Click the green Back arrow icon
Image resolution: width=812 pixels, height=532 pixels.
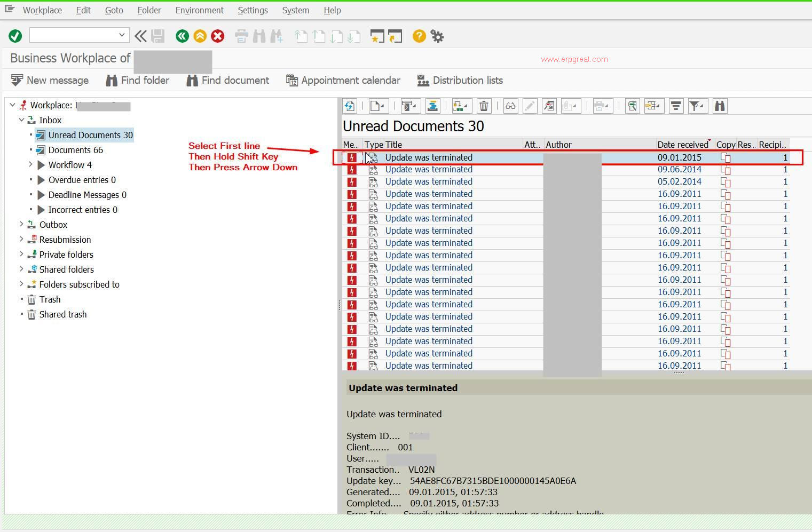point(182,36)
